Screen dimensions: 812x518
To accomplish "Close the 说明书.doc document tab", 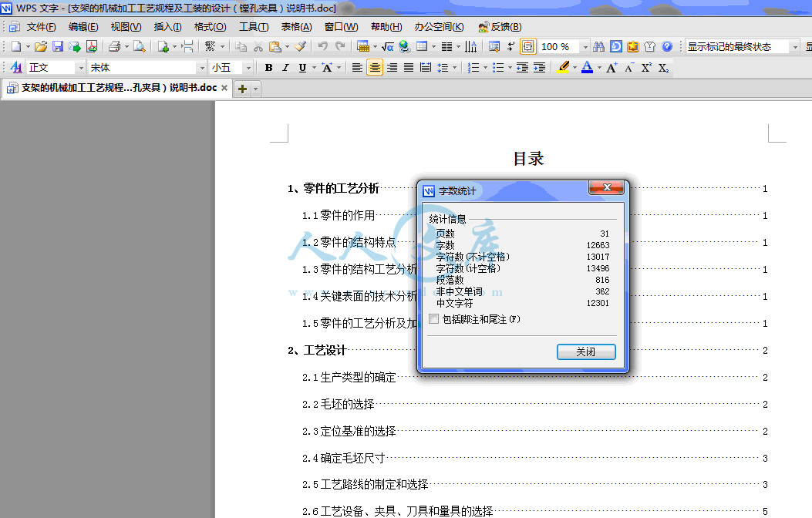I will pos(224,88).
